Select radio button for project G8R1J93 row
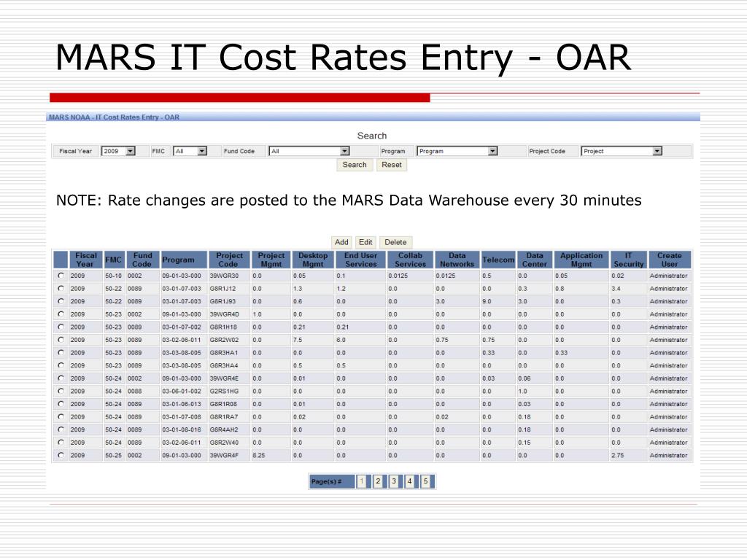The height and width of the screenshot is (560, 747). tap(61, 301)
